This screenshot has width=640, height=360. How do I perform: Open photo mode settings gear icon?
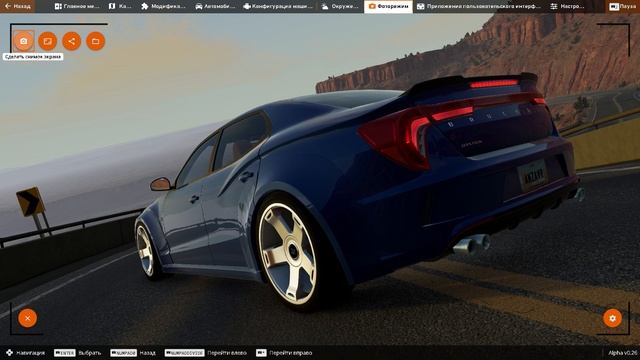point(612,318)
